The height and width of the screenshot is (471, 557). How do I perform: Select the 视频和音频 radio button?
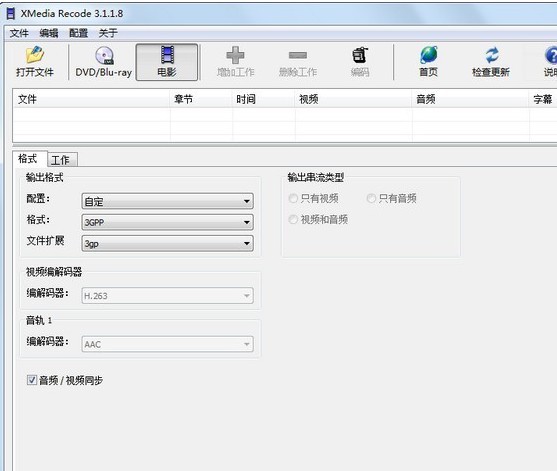click(293, 220)
